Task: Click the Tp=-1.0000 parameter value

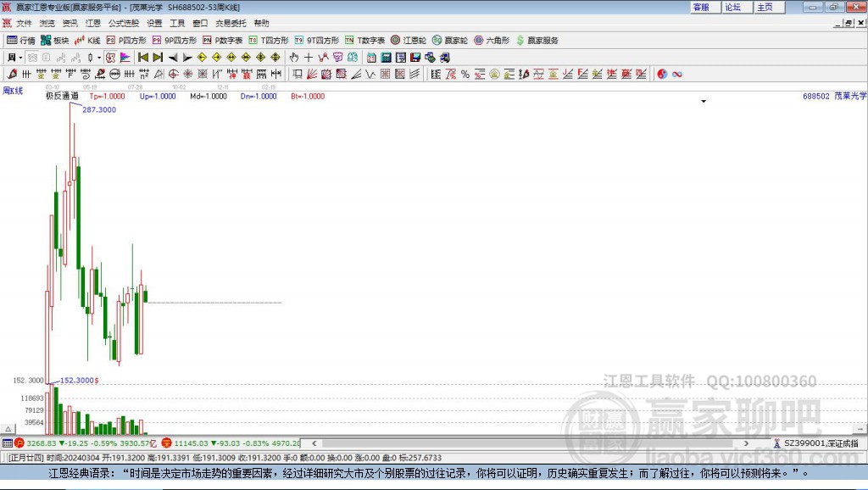Action: [107, 97]
